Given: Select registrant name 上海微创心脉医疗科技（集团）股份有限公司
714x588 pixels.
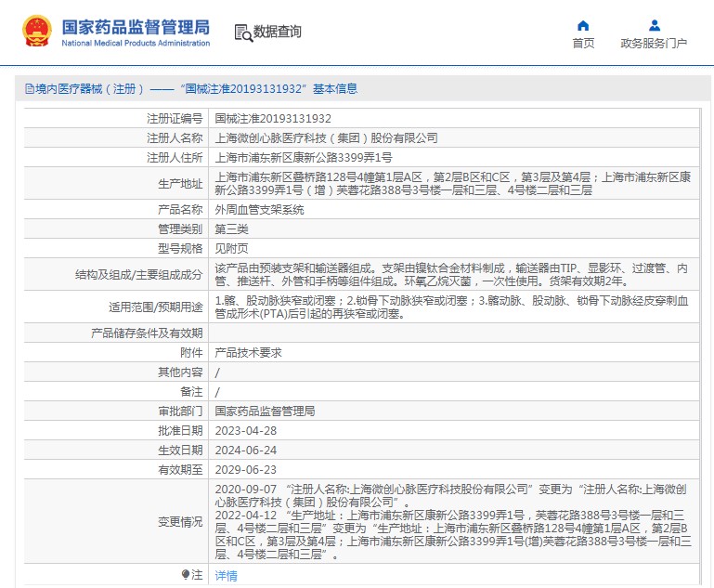Looking at the screenshot, I should pos(326,138).
